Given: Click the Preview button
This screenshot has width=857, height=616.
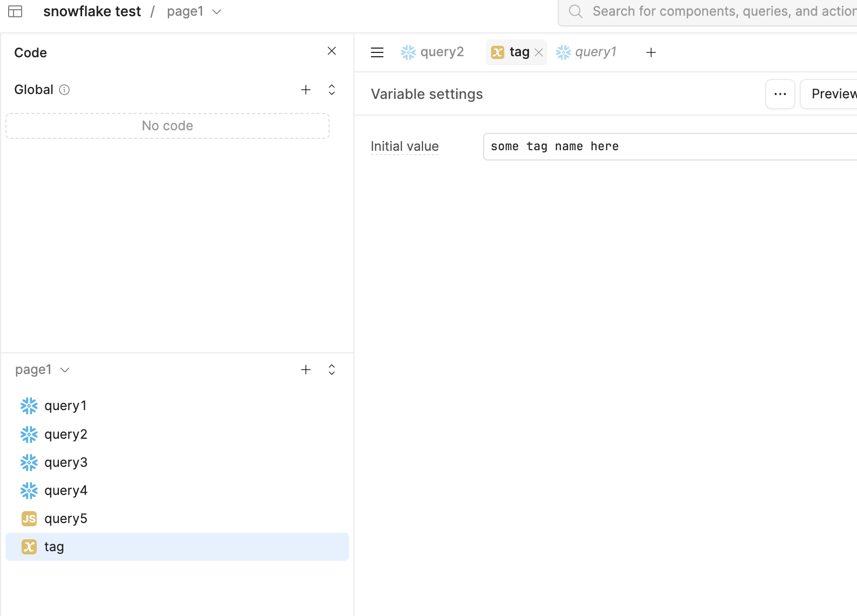Looking at the screenshot, I should pos(829,94).
